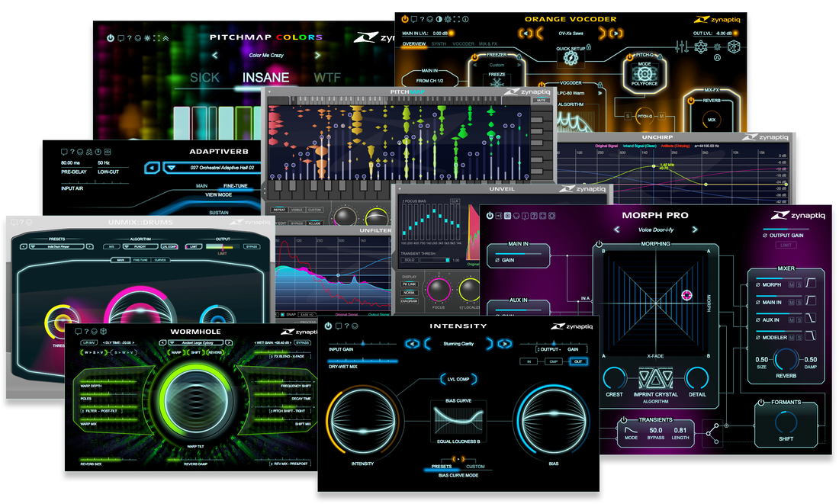Toggle the Mix-FX Reverb power button
This screenshot has height=504, width=839.
pyautogui.click(x=691, y=101)
